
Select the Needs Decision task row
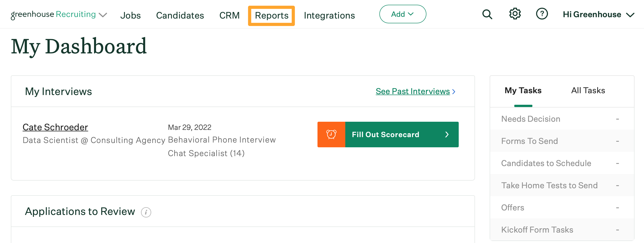[531, 119]
